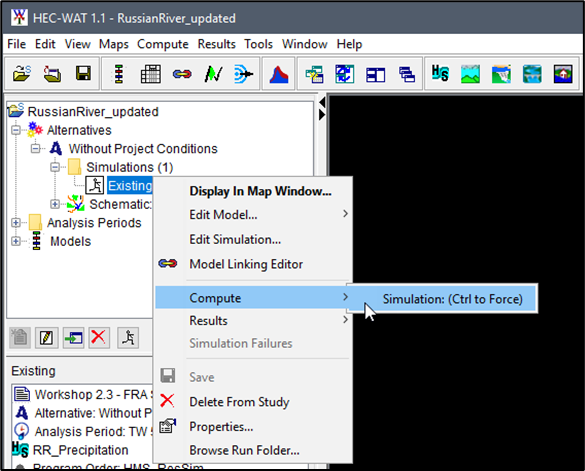Collapse Without Project Conditions node
The height and width of the screenshot is (471, 585).
35,149
